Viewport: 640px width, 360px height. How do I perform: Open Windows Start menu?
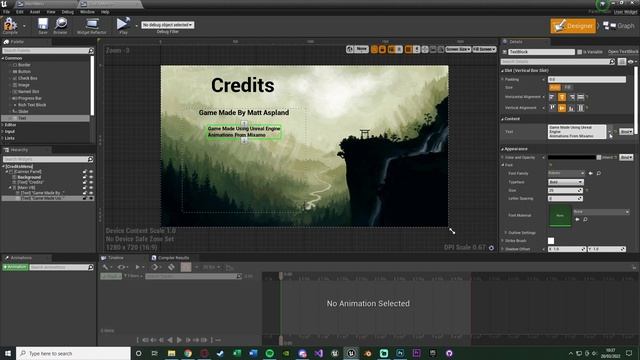coord(8,353)
